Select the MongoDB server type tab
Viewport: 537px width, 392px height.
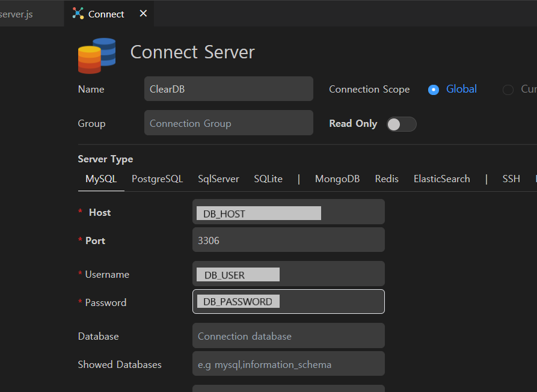point(337,179)
